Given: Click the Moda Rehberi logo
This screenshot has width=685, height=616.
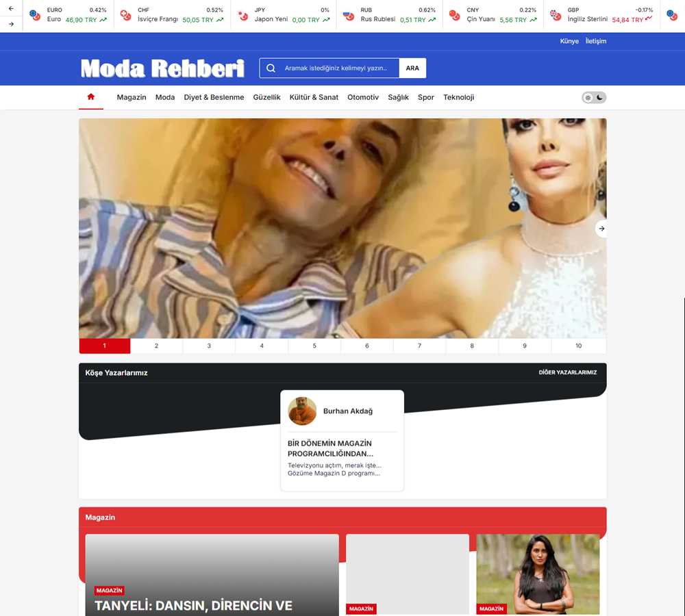Looking at the screenshot, I should coord(162,68).
